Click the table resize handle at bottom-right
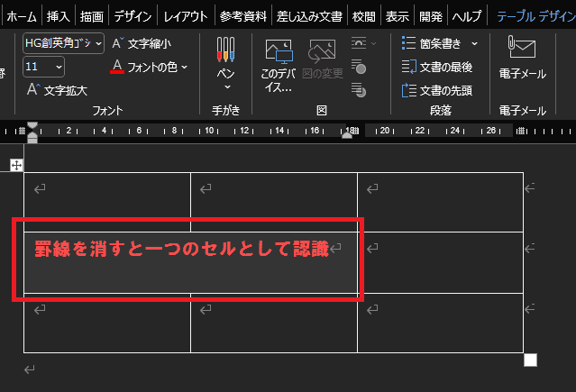The width and height of the screenshot is (576, 392). (x=530, y=360)
